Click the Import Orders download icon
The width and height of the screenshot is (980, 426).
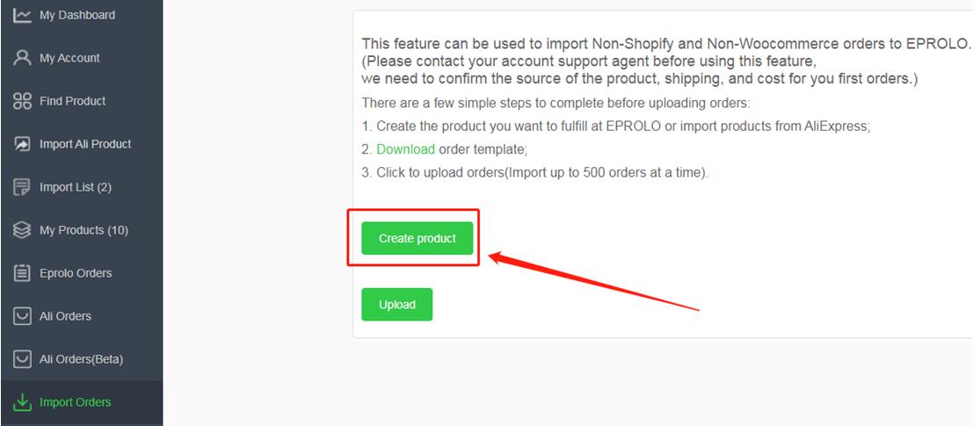(22, 402)
